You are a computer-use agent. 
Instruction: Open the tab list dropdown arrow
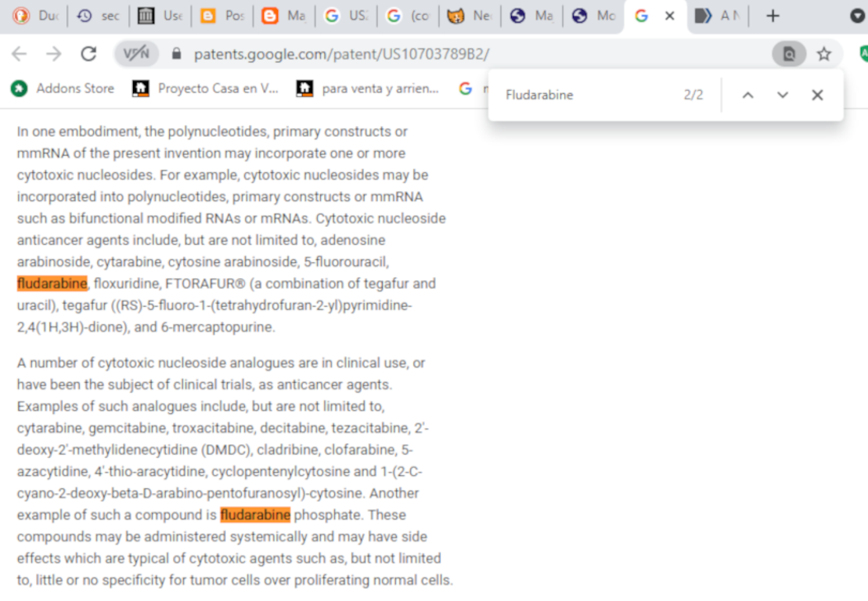click(x=857, y=16)
